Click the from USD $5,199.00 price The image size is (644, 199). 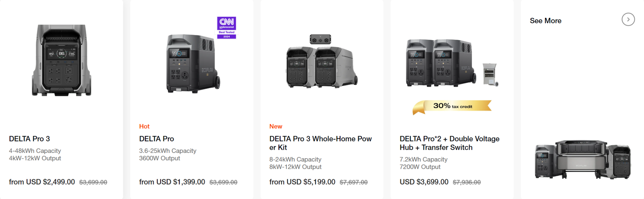(x=302, y=182)
